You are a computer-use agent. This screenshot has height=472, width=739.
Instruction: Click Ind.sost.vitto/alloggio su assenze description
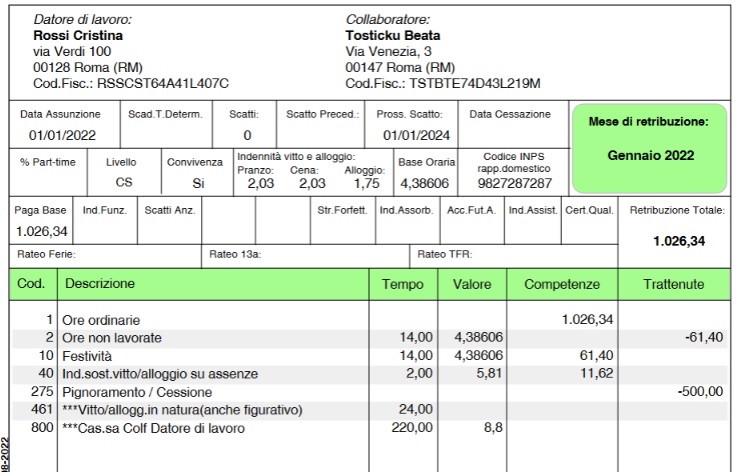pos(160,374)
